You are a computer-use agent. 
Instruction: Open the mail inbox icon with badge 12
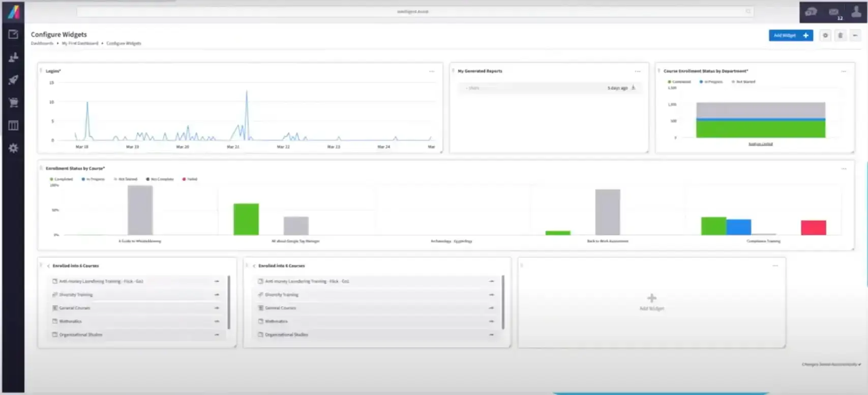(x=834, y=12)
